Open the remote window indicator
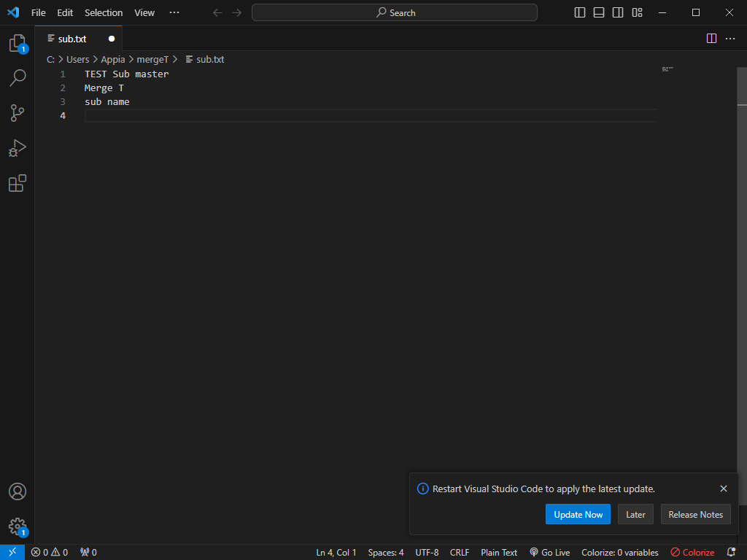Image resolution: width=747 pixels, height=560 pixels. pos(12,552)
